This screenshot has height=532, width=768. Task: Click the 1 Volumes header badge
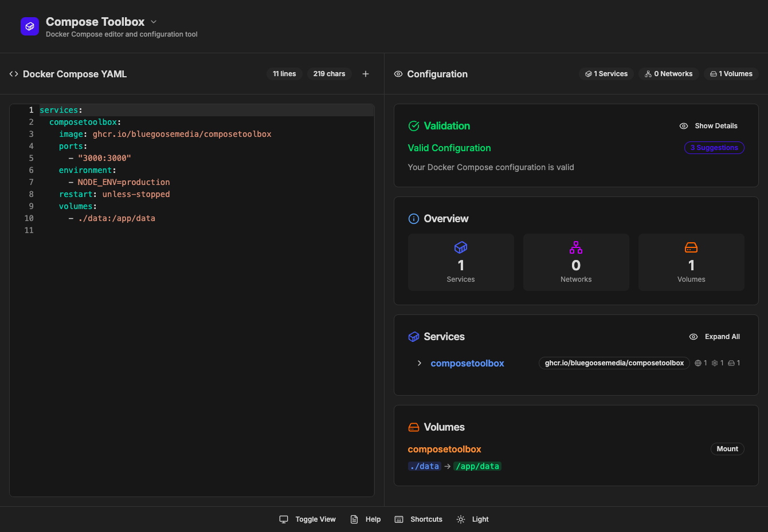731,74
